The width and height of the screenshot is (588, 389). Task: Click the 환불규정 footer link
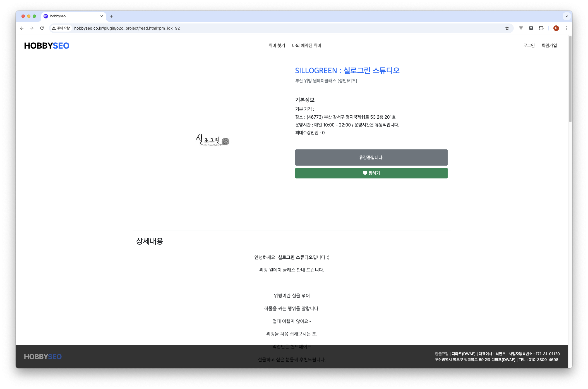(x=441, y=354)
